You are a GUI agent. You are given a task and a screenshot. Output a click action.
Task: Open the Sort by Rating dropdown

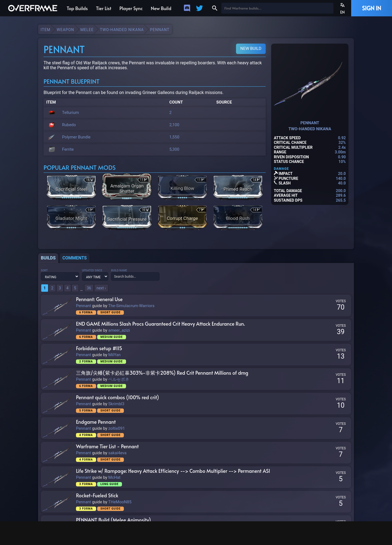(x=60, y=277)
